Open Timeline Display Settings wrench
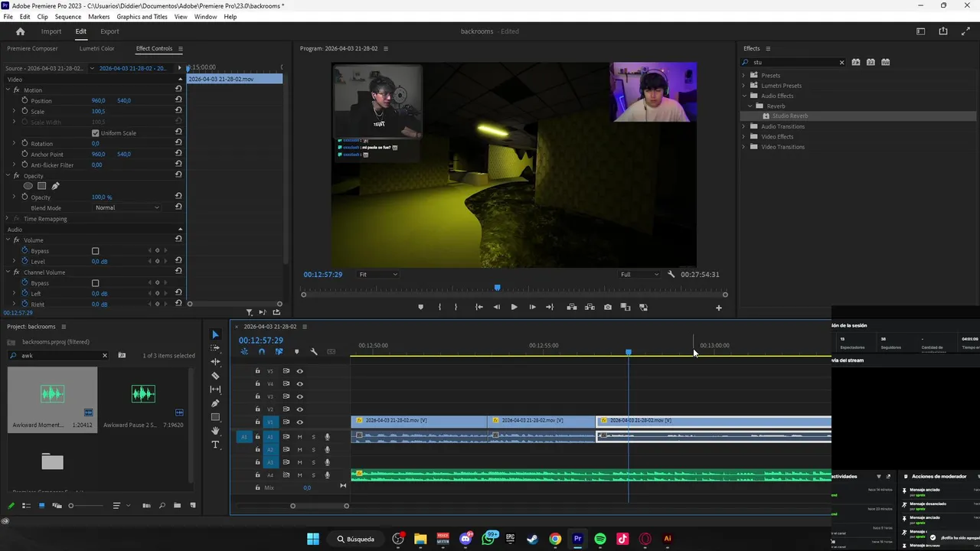Screen dimensions: 980x551 pos(314,351)
